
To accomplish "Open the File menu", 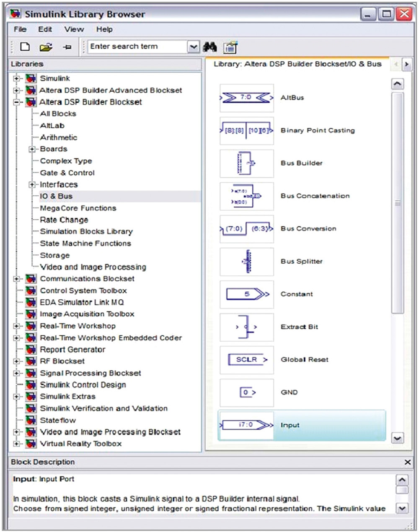I will 20,29.
